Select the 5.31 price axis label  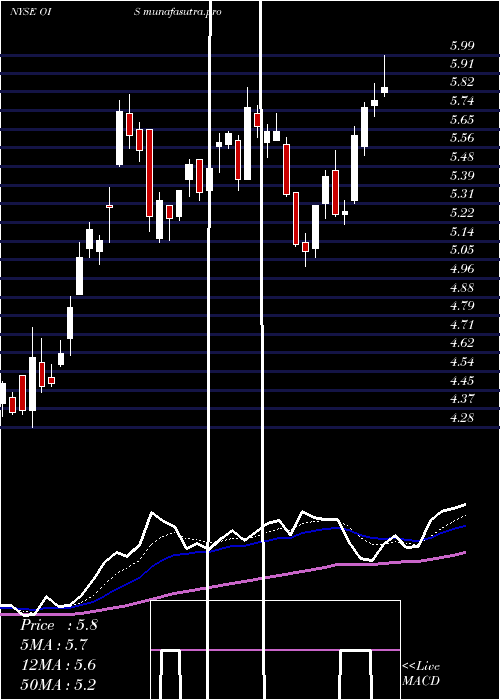462,193
